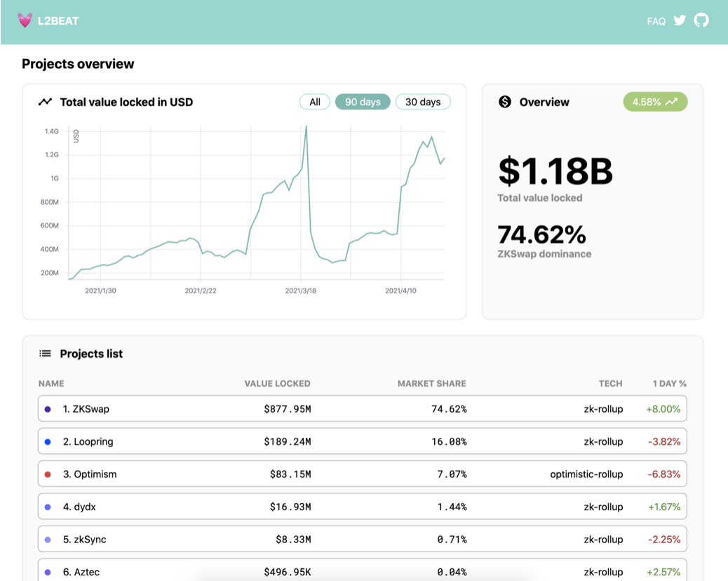Select the All time range option

pyautogui.click(x=315, y=102)
